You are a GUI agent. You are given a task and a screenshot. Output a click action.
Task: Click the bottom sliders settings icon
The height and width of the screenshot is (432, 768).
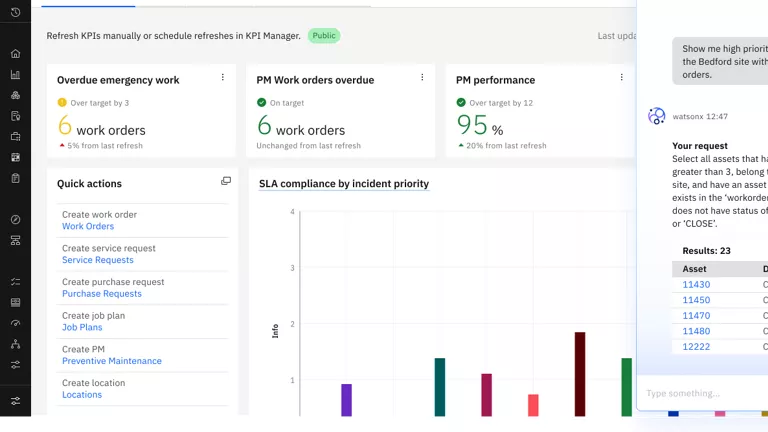point(15,401)
